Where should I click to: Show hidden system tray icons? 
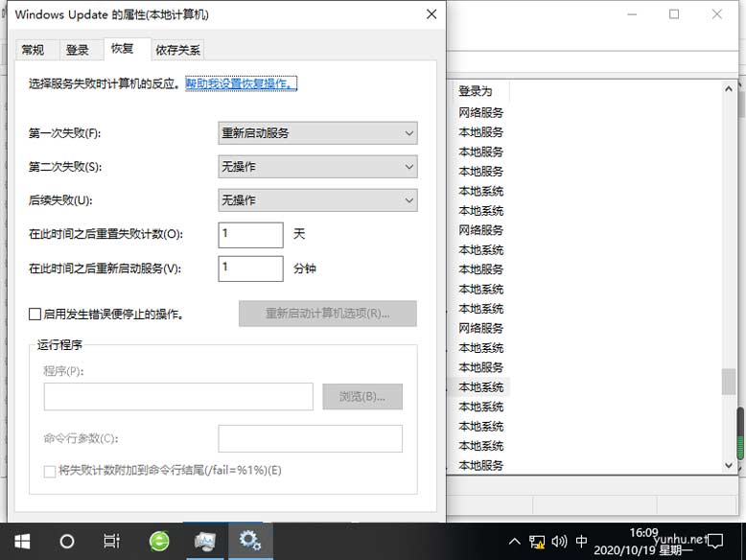(514, 542)
